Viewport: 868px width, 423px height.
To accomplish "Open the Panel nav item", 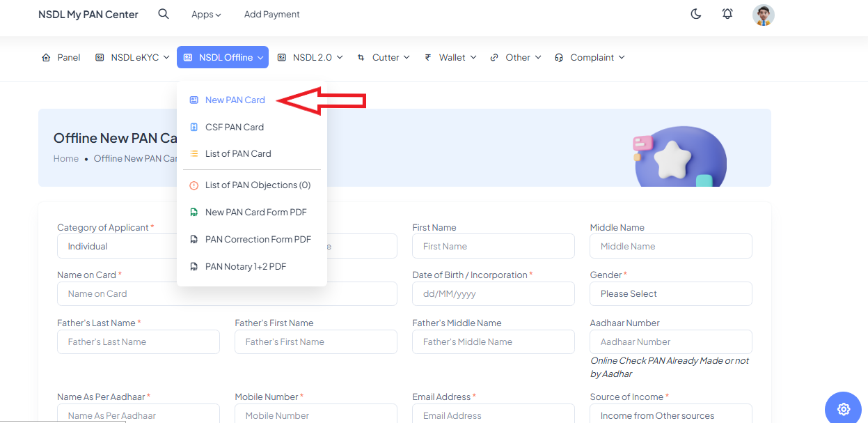I will [61, 57].
